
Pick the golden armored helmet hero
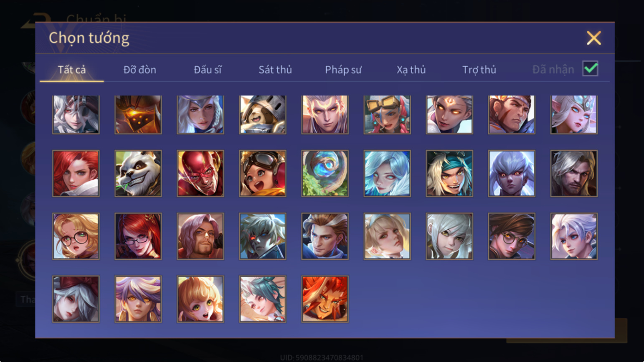click(138, 114)
